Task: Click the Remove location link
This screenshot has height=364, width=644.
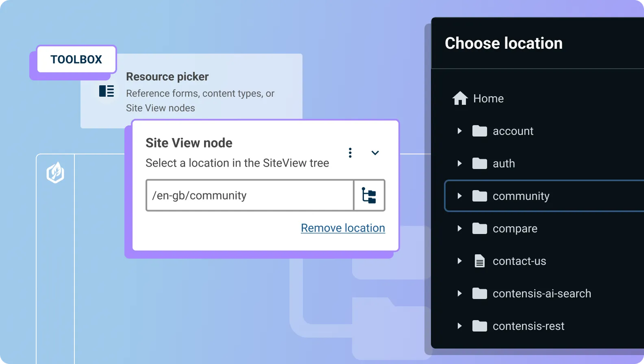Action: (343, 228)
